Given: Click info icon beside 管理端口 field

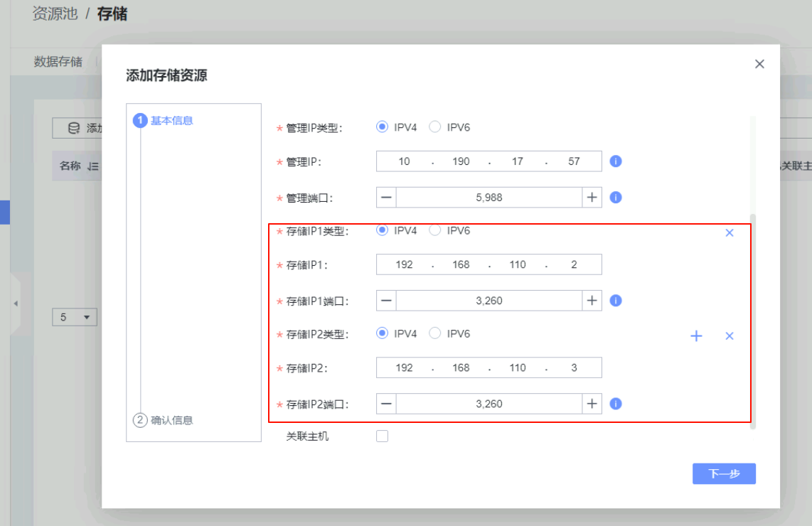Looking at the screenshot, I should pyautogui.click(x=616, y=198).
